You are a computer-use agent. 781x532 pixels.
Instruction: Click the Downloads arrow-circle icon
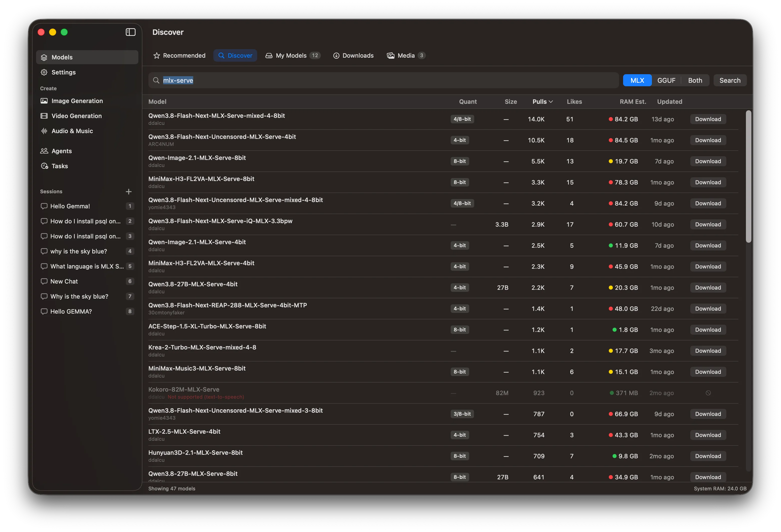(336, 55)
